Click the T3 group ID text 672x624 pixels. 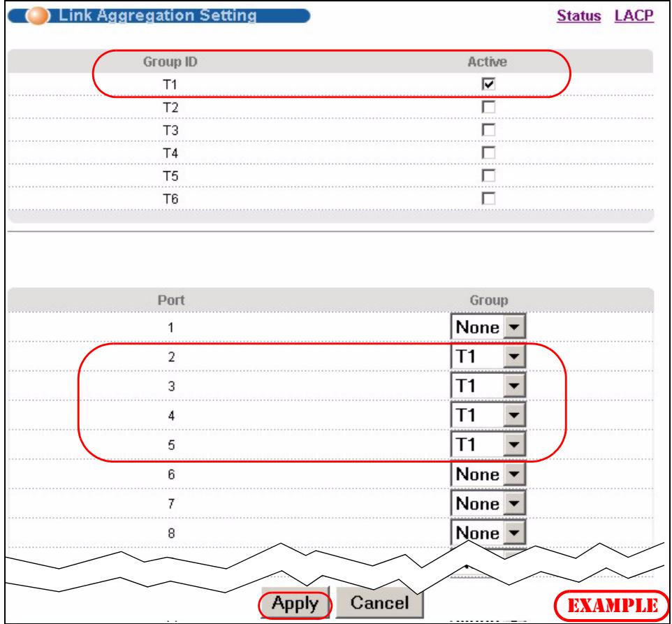click(170, 130)
